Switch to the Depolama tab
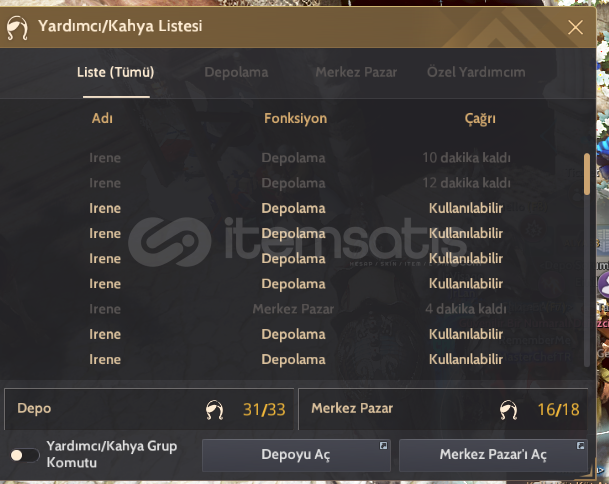Image resolution: width=609 pixels, height=484 pixels. click(x=236, y=72)
